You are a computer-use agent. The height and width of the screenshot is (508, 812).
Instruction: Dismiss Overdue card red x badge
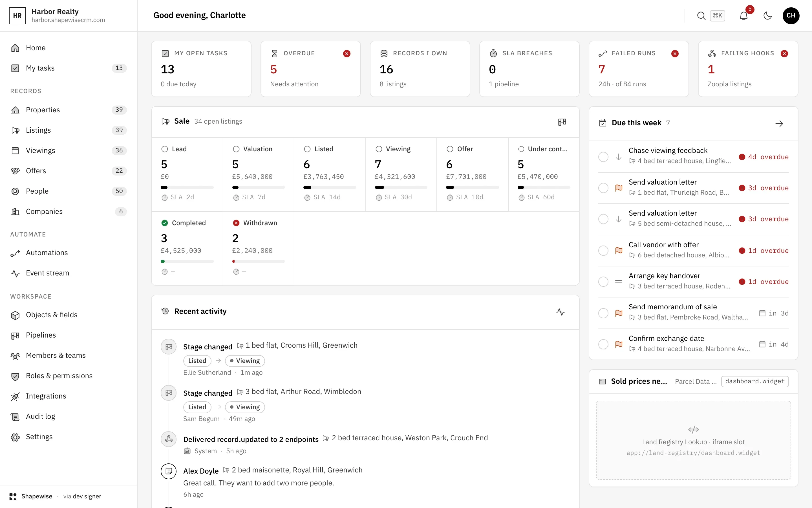pos(347,53)
